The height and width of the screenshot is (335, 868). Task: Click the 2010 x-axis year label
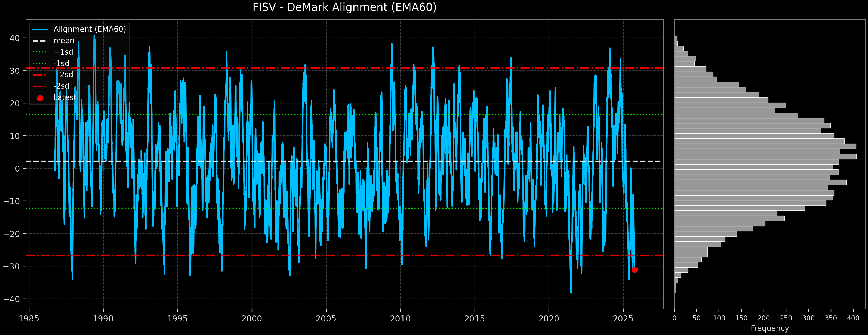pos(400,318)
